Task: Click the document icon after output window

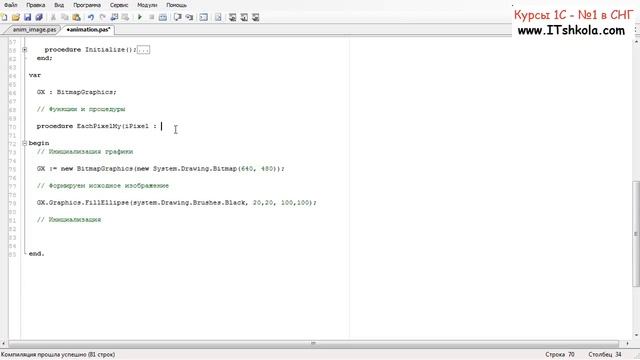Action: pyautogui.click(x=218, y=17)
